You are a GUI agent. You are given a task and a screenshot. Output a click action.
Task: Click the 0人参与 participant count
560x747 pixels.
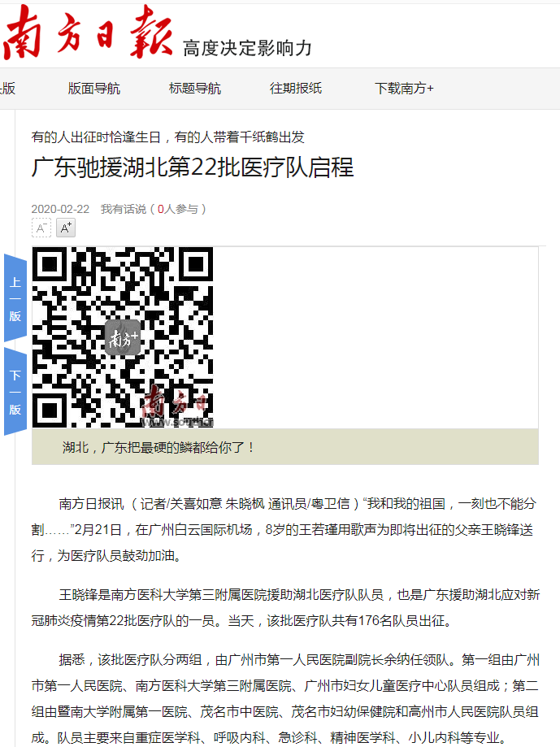point(178,209)
